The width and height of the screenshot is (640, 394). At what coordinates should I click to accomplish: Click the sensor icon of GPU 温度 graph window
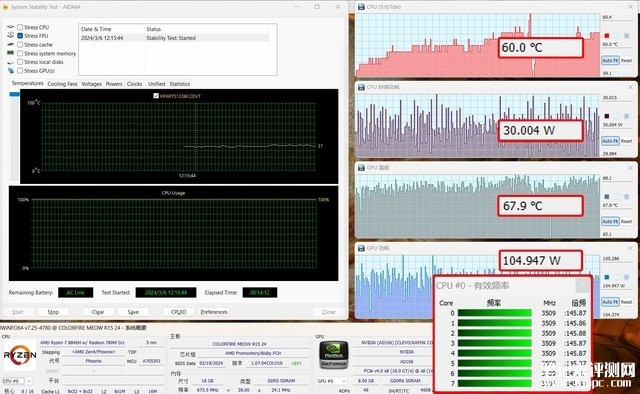[361, 167]
